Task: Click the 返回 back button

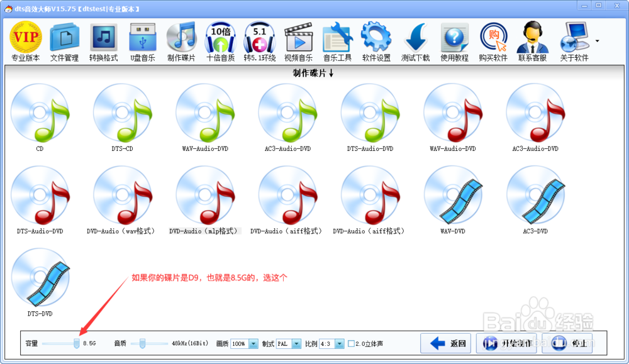Action: click(x=445, y=343)
